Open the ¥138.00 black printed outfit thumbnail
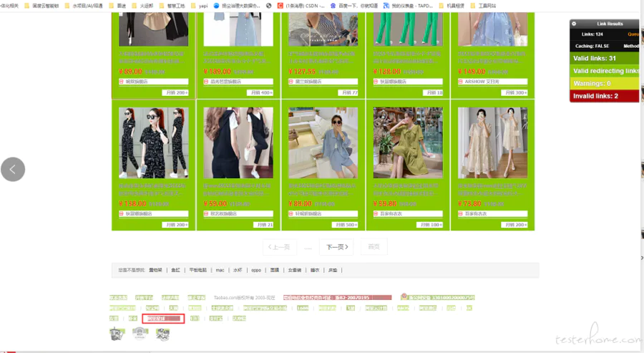Image resolution: width=644 pixels, height=353 pixels. coord(154,142)
